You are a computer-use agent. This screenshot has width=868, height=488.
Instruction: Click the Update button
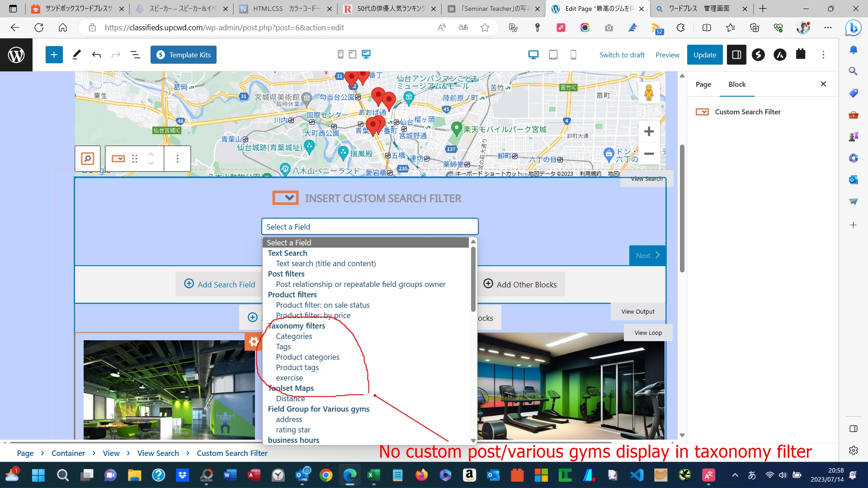(705, 55)
